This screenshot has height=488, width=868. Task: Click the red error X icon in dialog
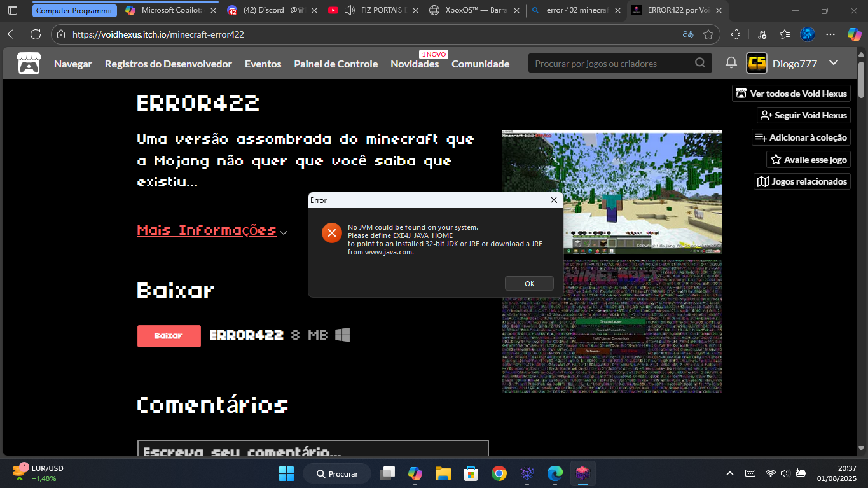click(x=331, y=233)
